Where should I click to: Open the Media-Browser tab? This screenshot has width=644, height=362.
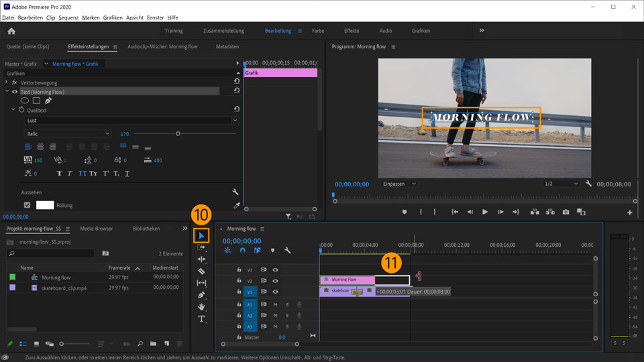click(97, 229)
